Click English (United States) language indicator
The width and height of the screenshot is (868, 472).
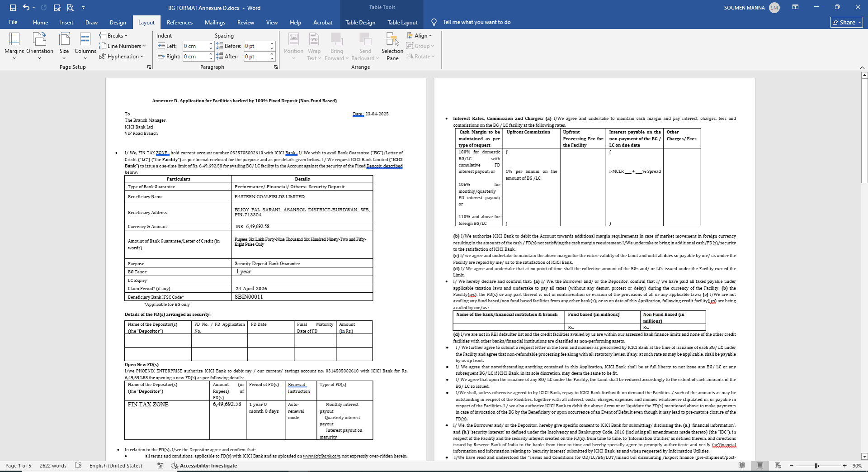pyautogui.click(x=116, y=466)
